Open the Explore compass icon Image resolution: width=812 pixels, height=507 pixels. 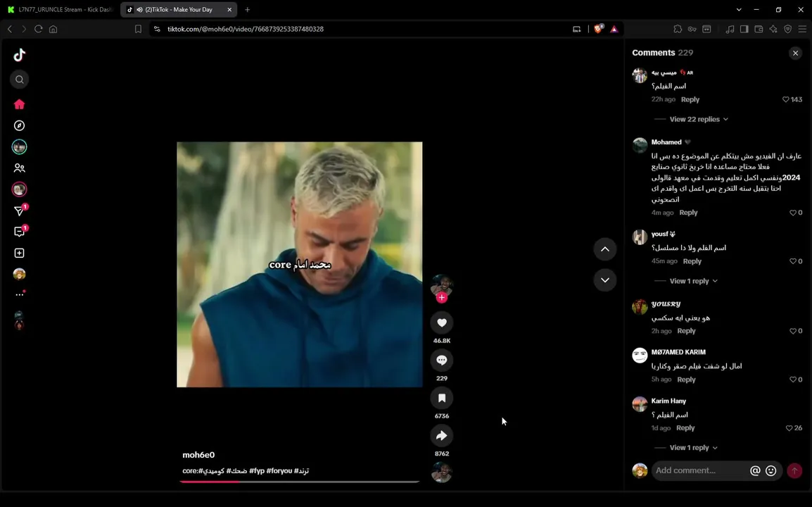click(x=19, y=125)
